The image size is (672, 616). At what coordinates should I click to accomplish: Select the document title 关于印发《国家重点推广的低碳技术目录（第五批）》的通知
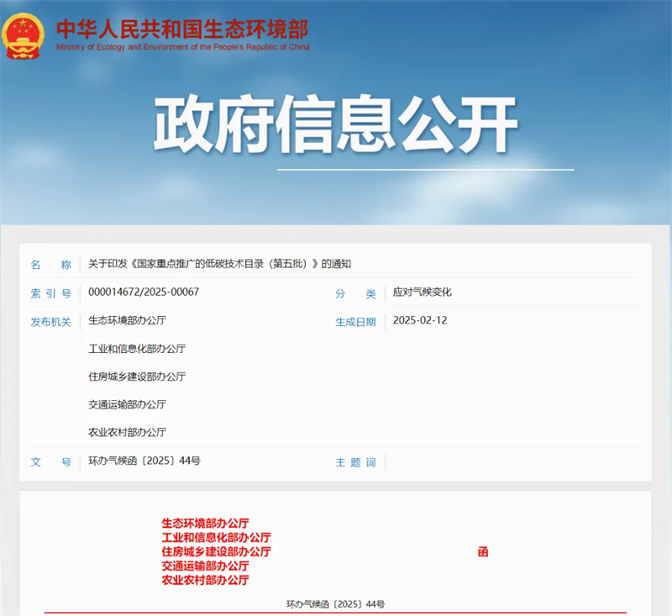[219, 264]
